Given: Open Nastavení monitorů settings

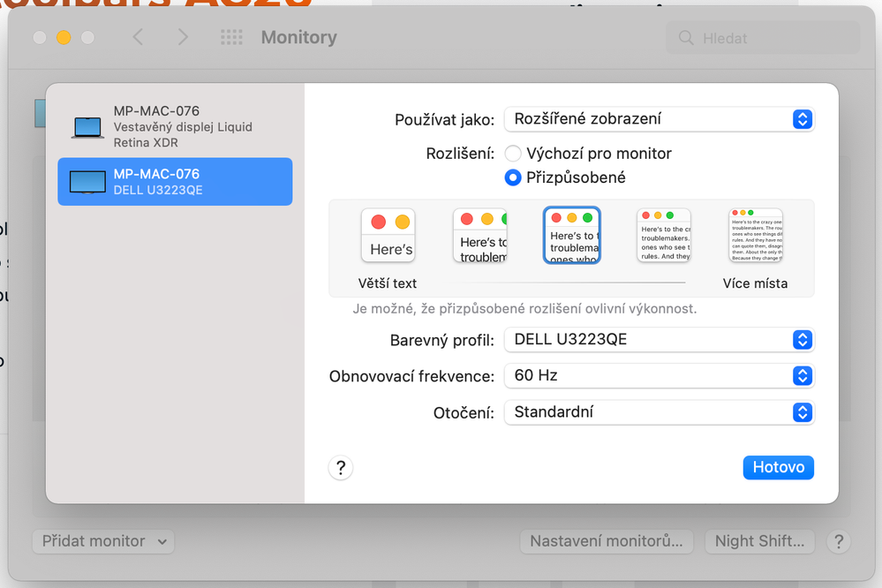Looking at the screenshot, I should (x=607, y=541).
